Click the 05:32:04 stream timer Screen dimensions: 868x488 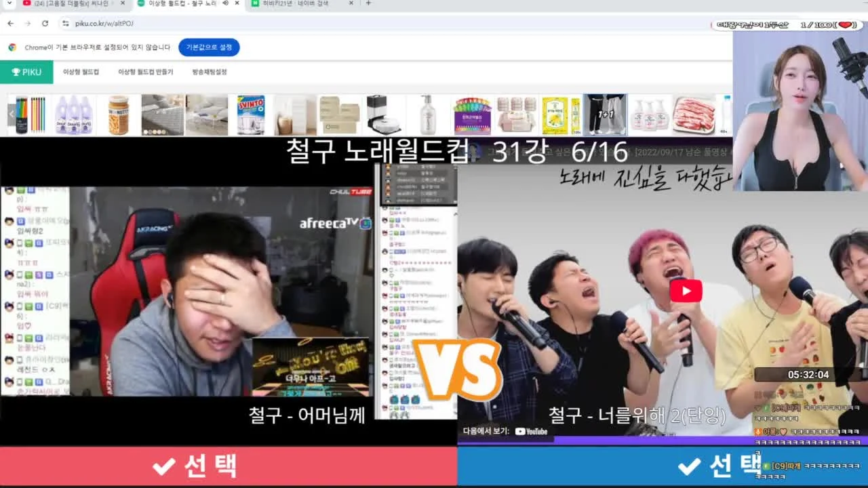click(x=808, y=375)
